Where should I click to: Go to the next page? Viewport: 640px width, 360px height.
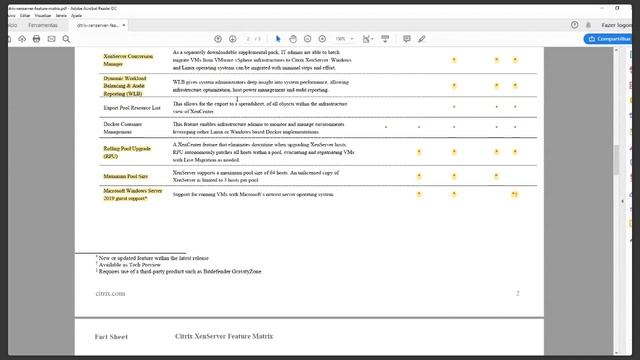[x=233, y=39]
